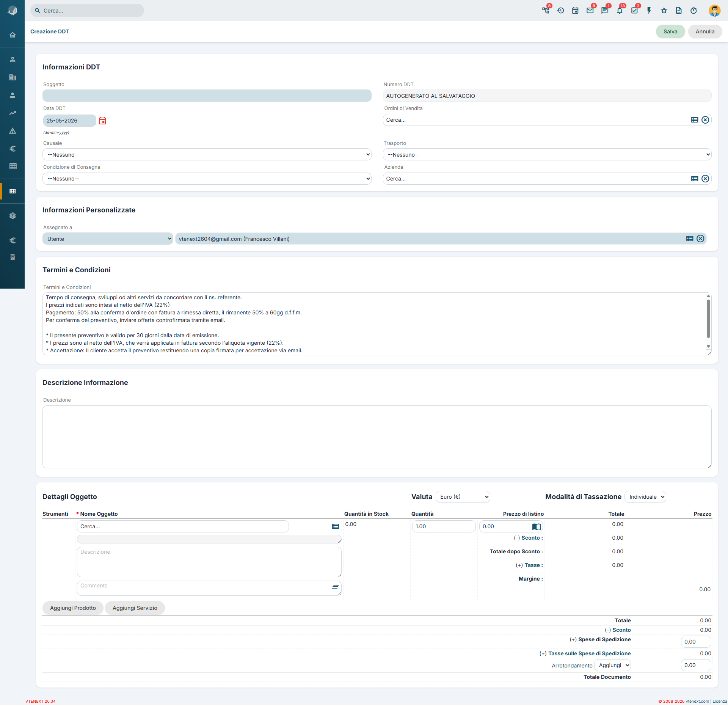Clear the Azienda field

click(x=705, y=179)
